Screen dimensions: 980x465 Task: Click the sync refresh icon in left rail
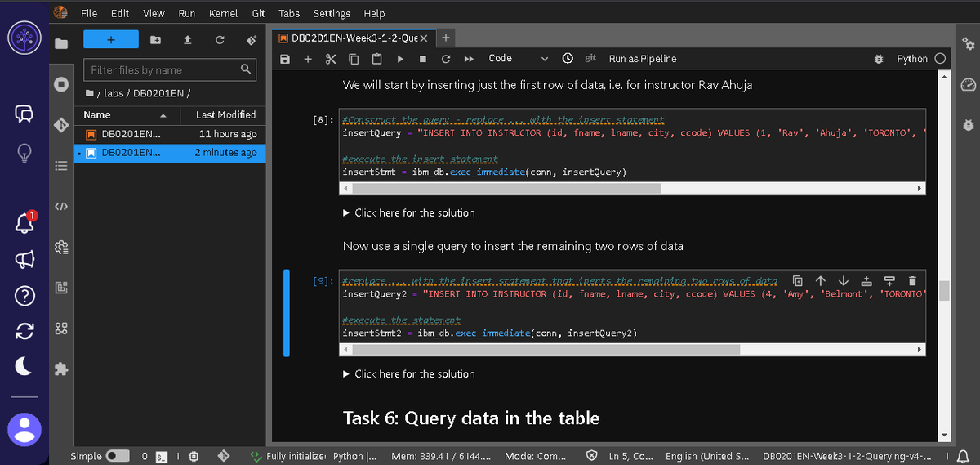coord(24,331)
